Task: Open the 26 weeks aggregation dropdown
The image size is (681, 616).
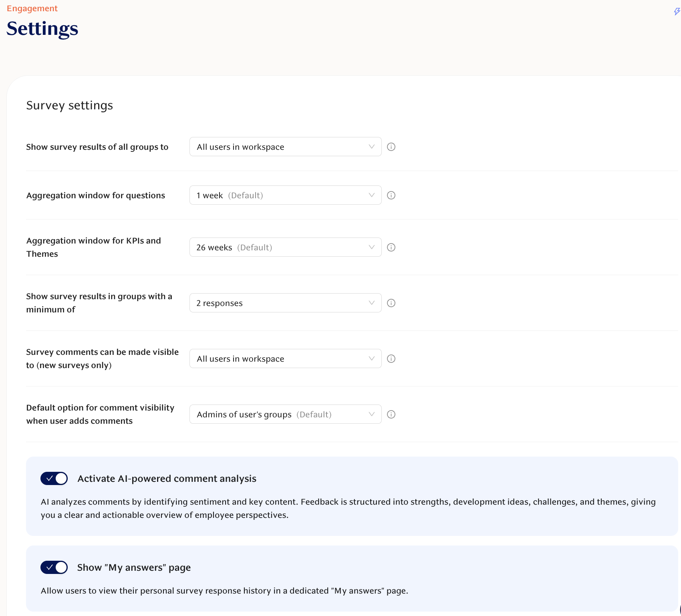Action: coord(285,248)
